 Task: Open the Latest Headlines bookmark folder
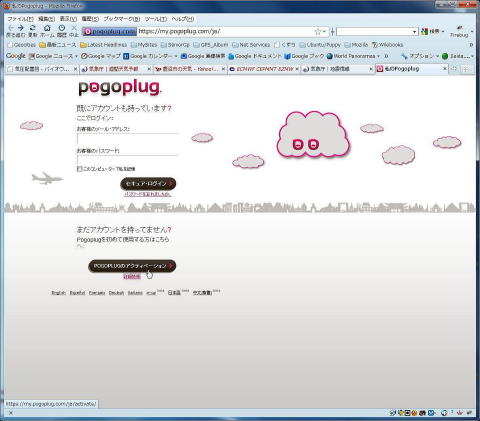[x=103, y=45]
